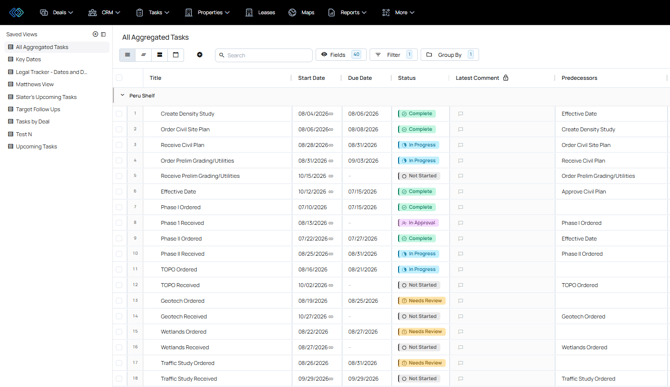Open the Reports dropdown menu
Image resolution: width=670 pixels, height=387 pixels.
[347, 12]
